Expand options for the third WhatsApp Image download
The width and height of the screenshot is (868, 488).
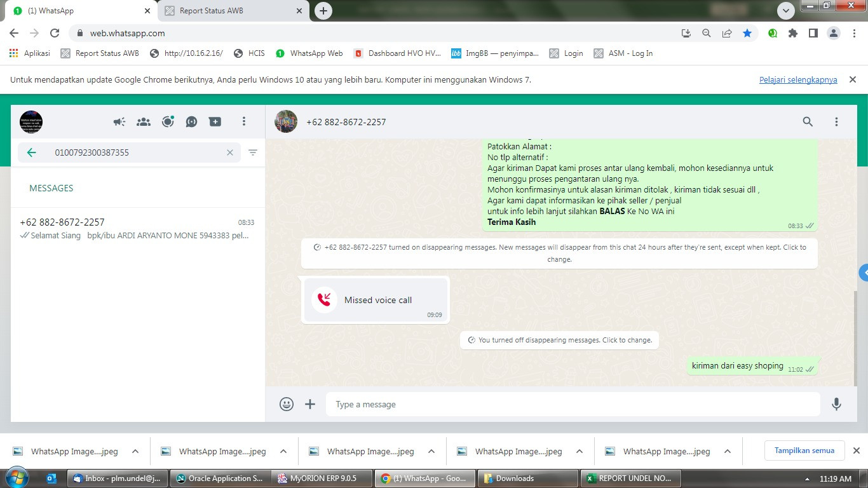431,451
